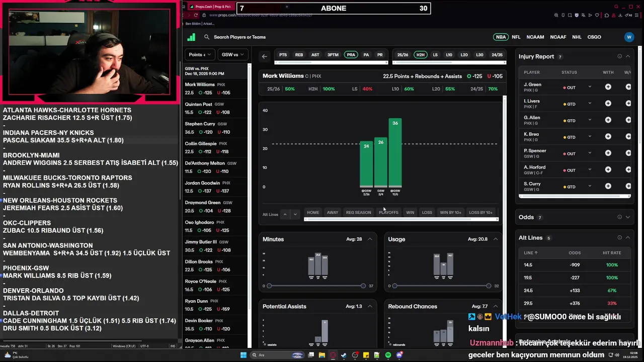Switch to the NFL league tab
Viewport: 644px width, 362px height.
[516, 37]
